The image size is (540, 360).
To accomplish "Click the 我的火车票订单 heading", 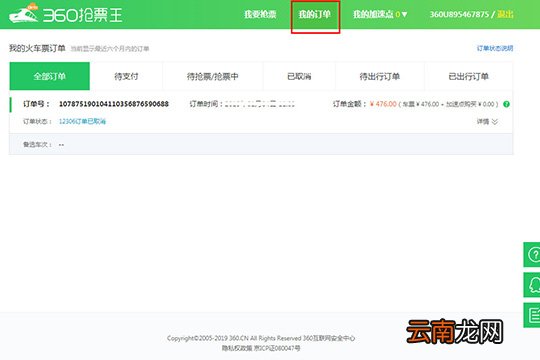I will point(37,48).
